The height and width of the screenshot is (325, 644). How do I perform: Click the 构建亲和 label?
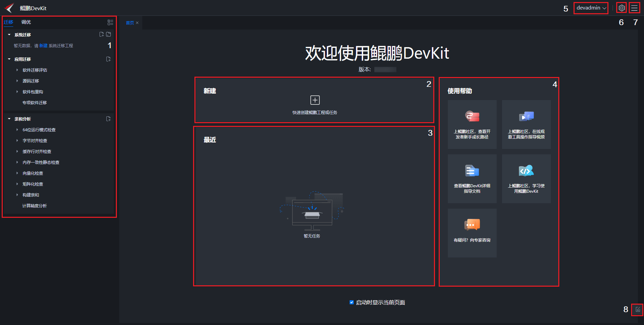tap(31, 195)
